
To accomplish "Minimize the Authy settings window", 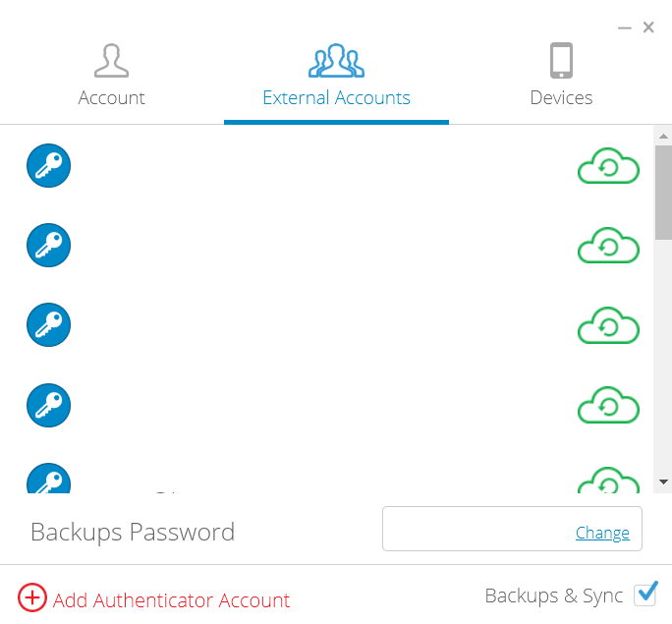I will (x=624, y=28).
